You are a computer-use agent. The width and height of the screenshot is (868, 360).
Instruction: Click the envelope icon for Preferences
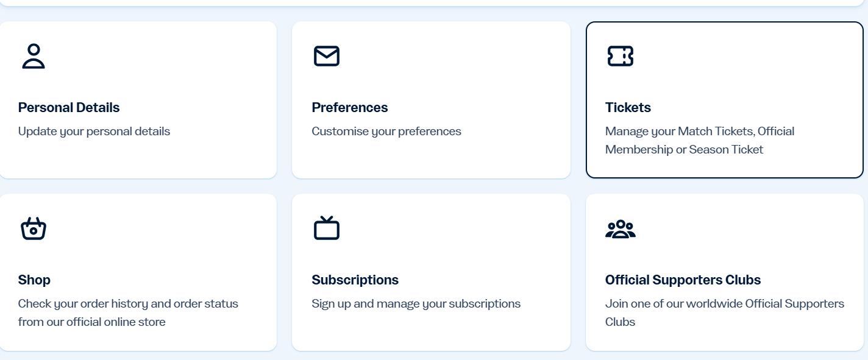pyautogui.click(x=327, y=56)
